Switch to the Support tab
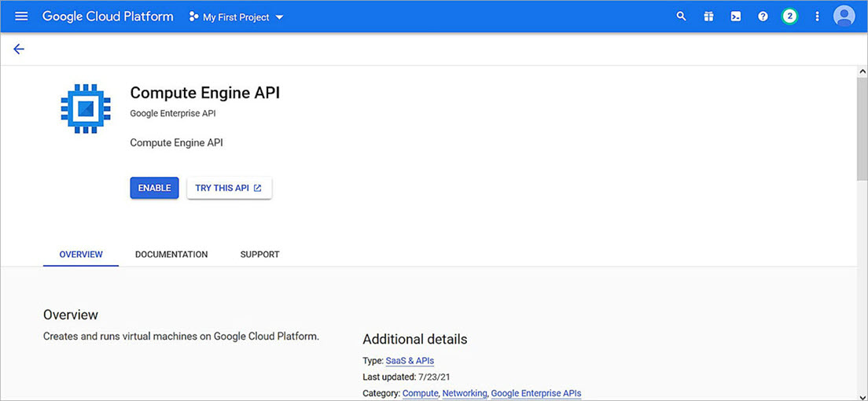Image resolution: width=868 pixels, height=401 pixels. [x=259, y=255]
